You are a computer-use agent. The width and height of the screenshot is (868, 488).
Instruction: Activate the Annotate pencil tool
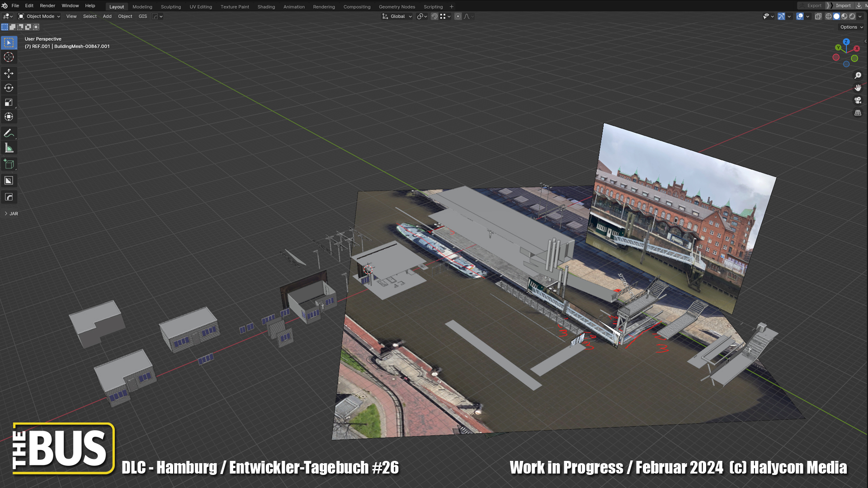click(9, 133)
